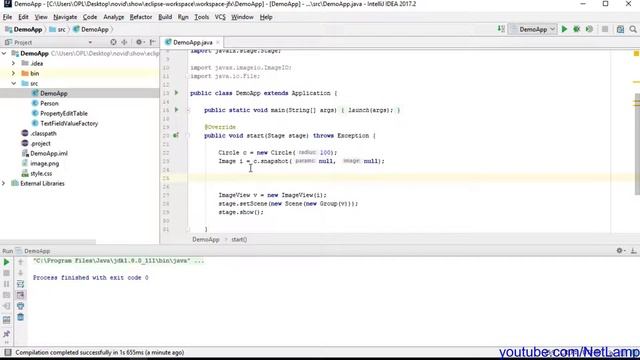Click Hide Run panel icon

click(x=633, y=251)
